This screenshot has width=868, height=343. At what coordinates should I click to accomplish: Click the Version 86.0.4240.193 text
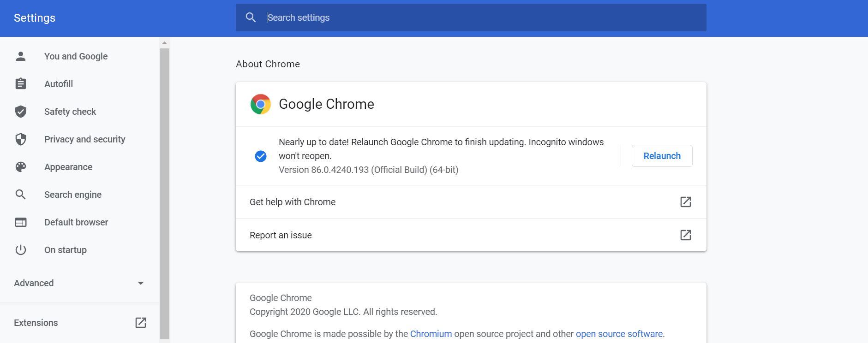(x=368, y=170)
